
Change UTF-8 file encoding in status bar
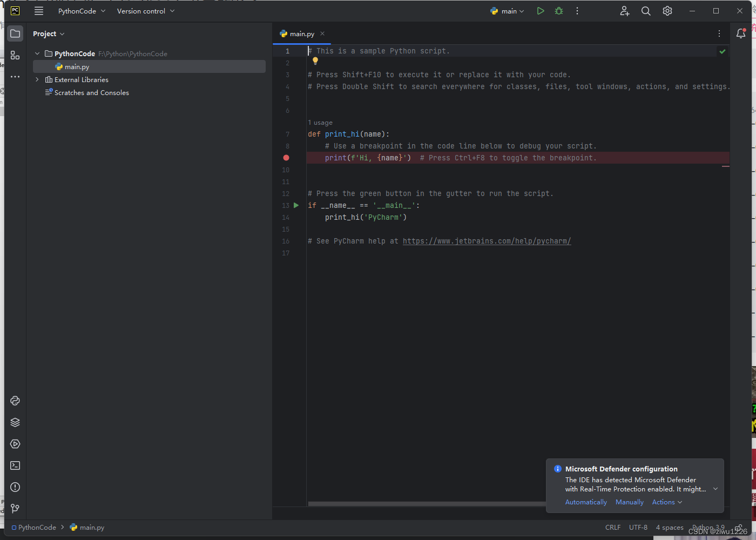(x=638, y=528)
